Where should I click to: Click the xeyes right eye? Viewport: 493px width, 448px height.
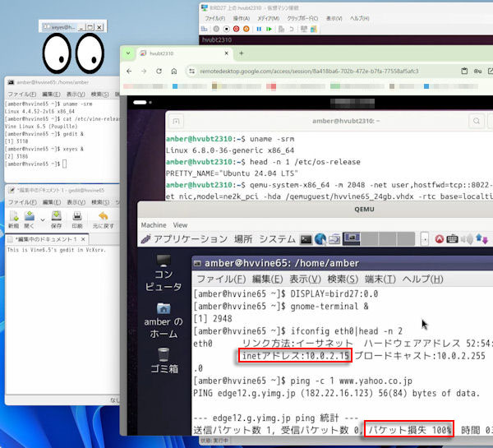pyautogui.click(x=90, y=53)
